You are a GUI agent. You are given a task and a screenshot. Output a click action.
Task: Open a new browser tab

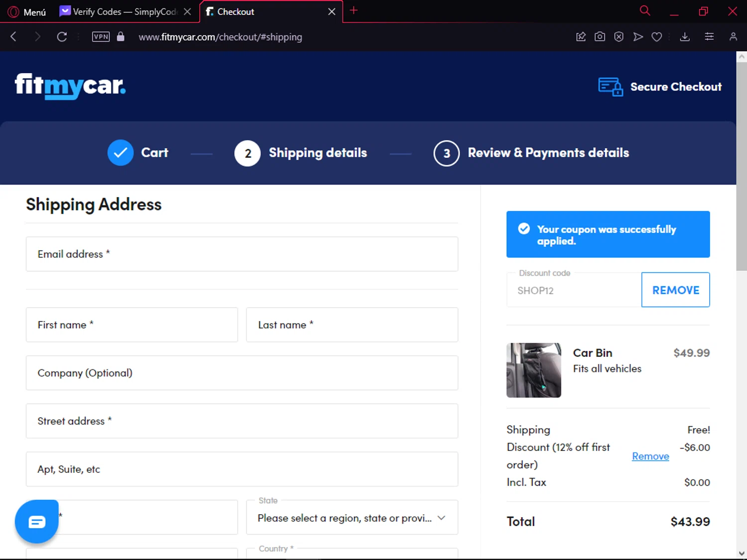click(x=354, y=10)
